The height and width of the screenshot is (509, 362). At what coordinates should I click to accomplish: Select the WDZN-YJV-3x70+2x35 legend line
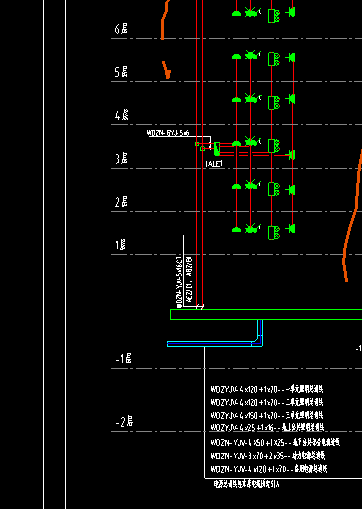(x=268, y=456)
